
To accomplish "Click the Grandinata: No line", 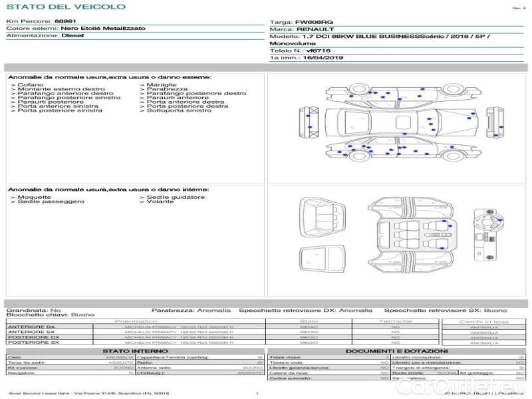I will pyautogui.click(x=33, y=311).
